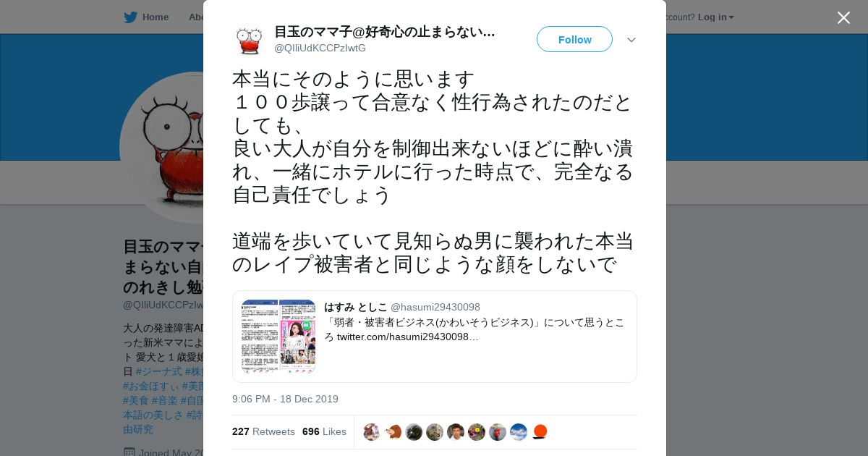This screenshot has height=456, width=868.
Task: Click the man's photo liker avatar
Action: [x=456, y=432]
